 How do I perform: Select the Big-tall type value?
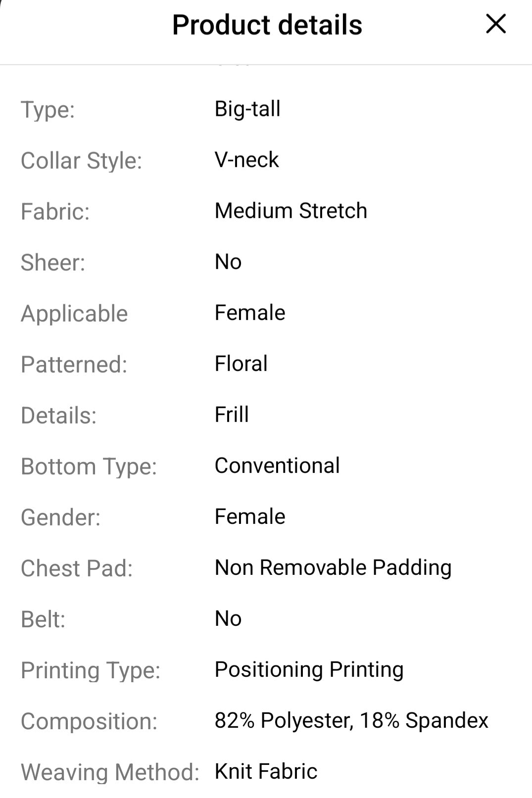247,109
